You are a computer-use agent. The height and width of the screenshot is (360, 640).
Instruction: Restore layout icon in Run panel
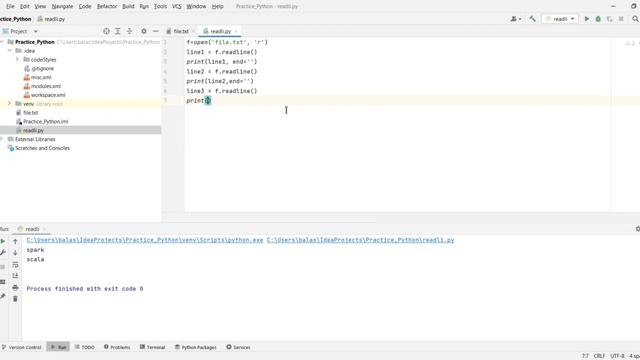point(3,282)
